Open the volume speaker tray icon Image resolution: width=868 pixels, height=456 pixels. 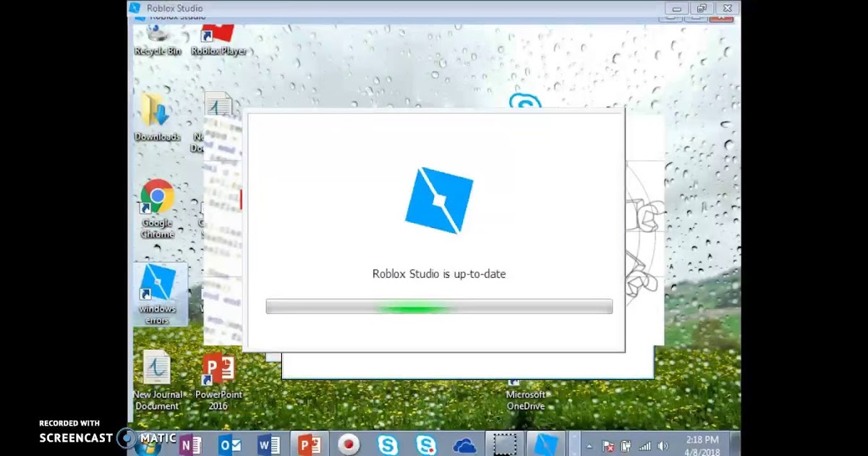point(663,447)
